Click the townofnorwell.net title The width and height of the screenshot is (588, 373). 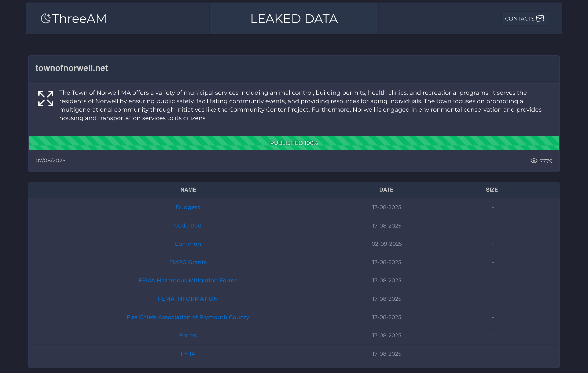tap(71, 68)
